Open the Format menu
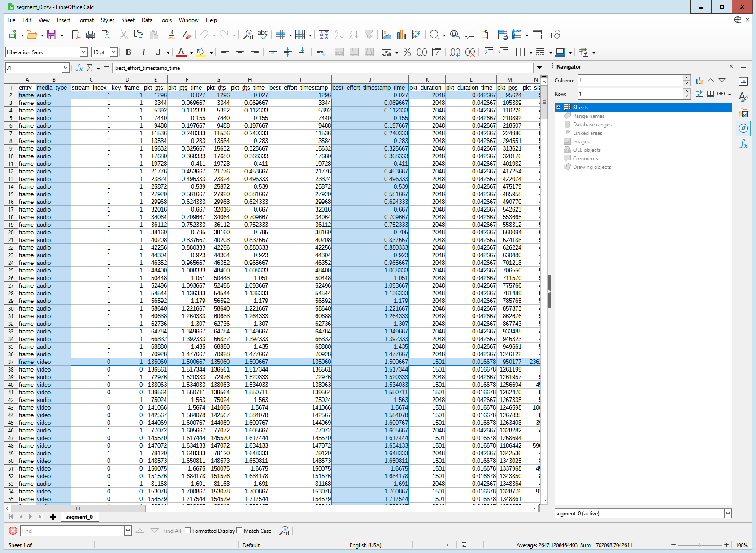 coord(85,20)
